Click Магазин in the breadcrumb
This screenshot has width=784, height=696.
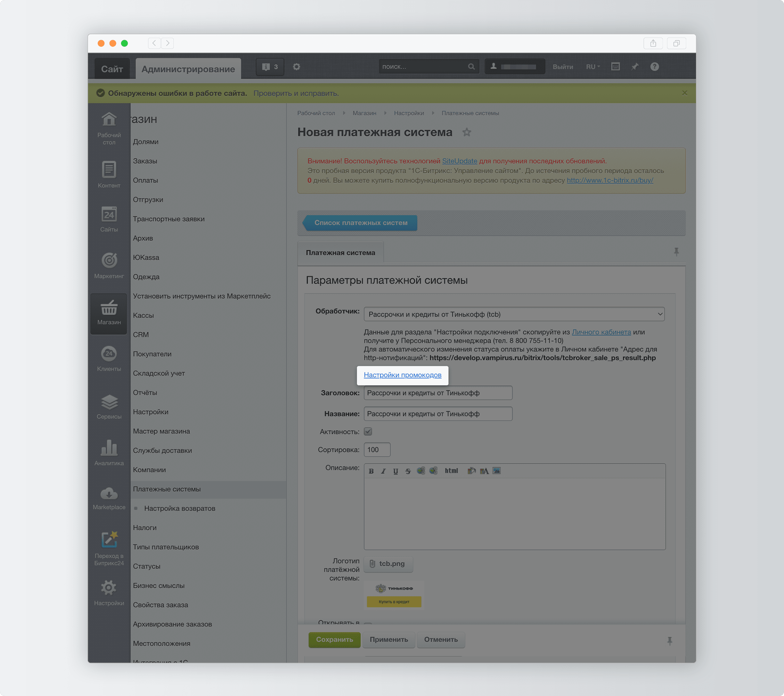pos(364,113)
